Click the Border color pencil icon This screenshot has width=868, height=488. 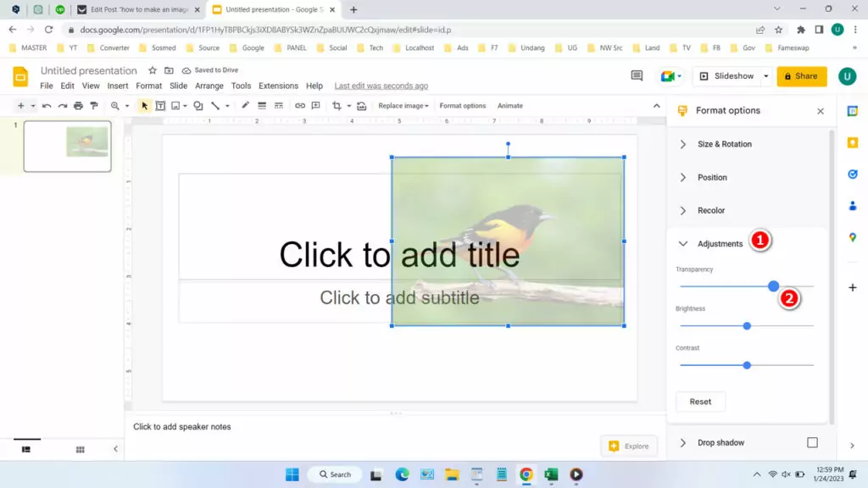pos(245,105)
